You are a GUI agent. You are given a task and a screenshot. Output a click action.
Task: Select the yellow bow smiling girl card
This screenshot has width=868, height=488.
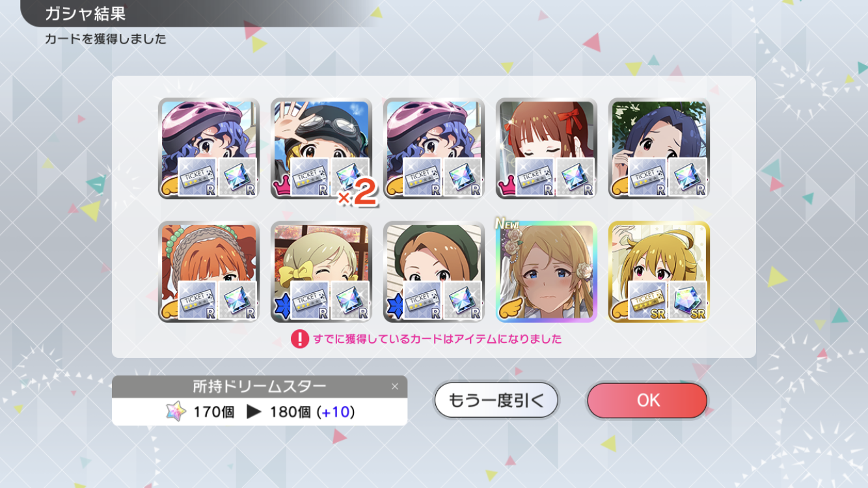pos(321,272)
